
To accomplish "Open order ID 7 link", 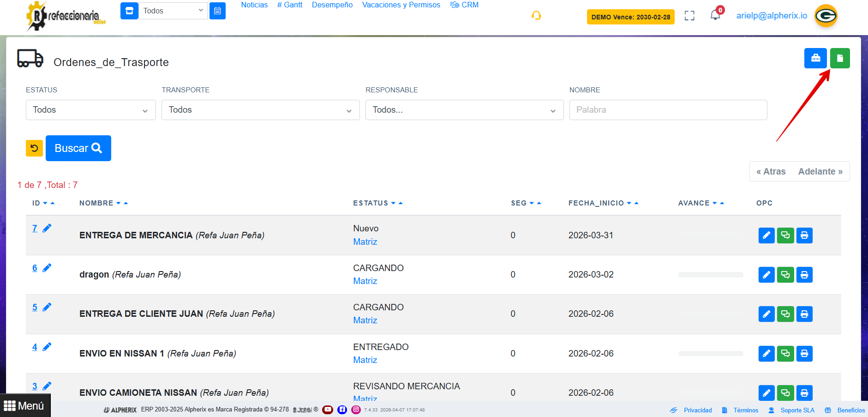I will point(35,228).
